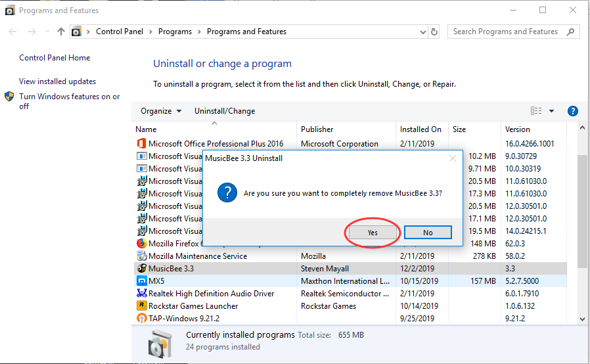Open View installed updates link

tap(58, 81)
